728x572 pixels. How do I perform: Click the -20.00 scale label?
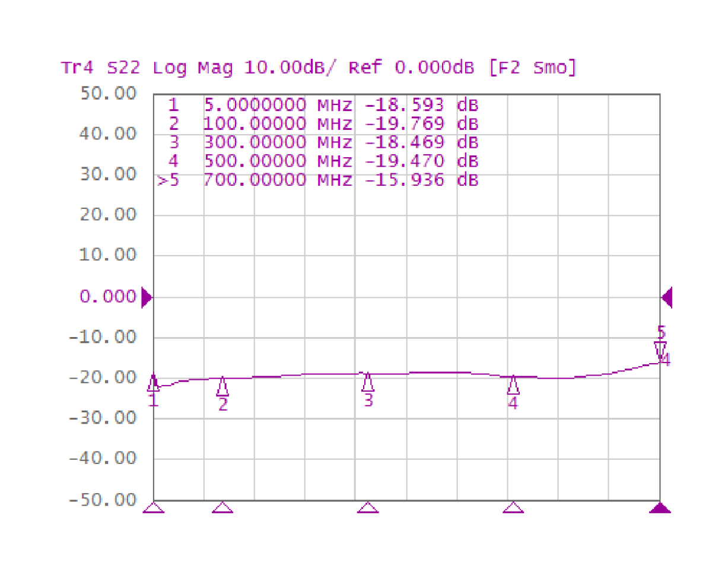point(103,378)
